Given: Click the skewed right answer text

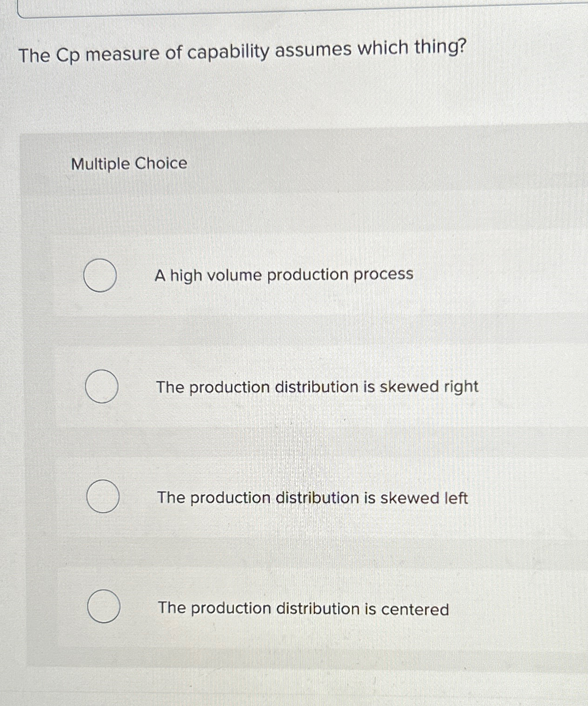Looking at the screenshot, I should (x=318, y=386).
